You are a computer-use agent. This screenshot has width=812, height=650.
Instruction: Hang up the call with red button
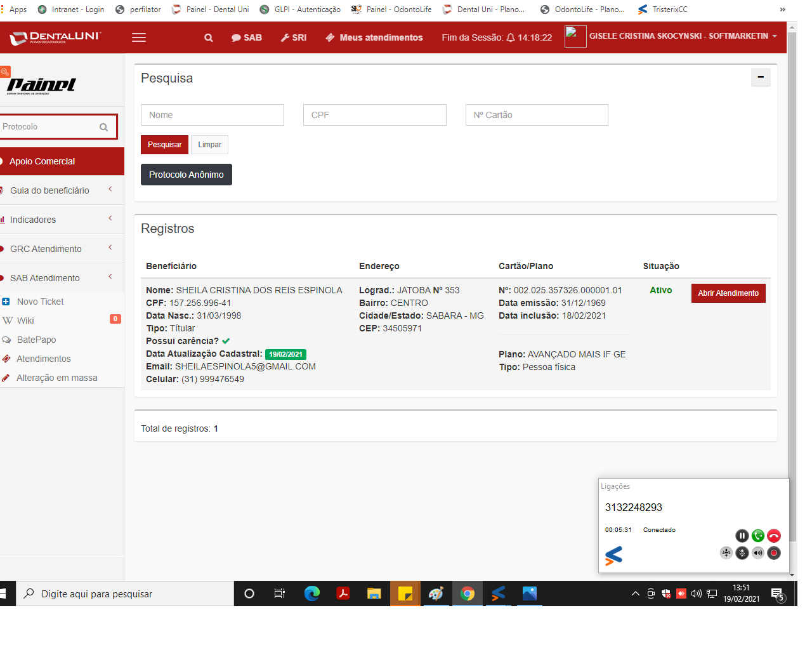(x=773, y=536)
